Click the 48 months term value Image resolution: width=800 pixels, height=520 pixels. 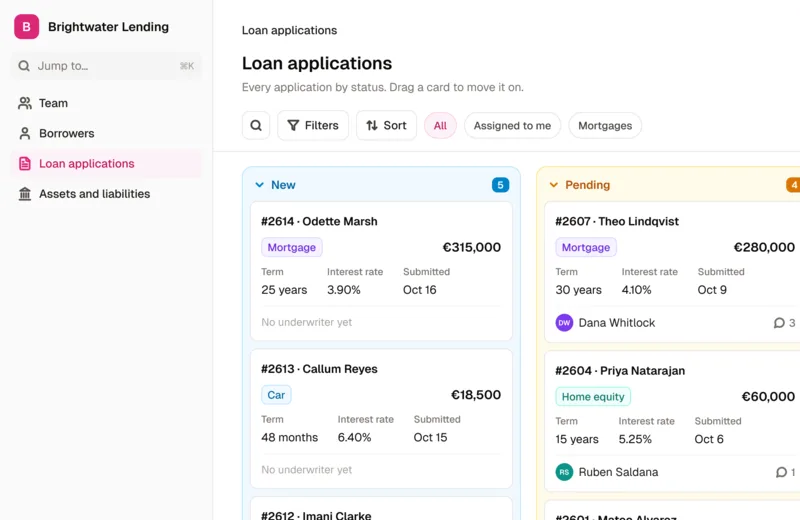tap(289, 437)
